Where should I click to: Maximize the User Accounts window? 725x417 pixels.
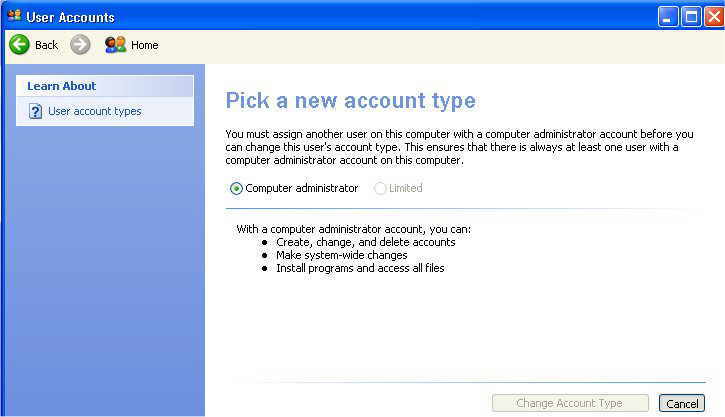[691, 17]
